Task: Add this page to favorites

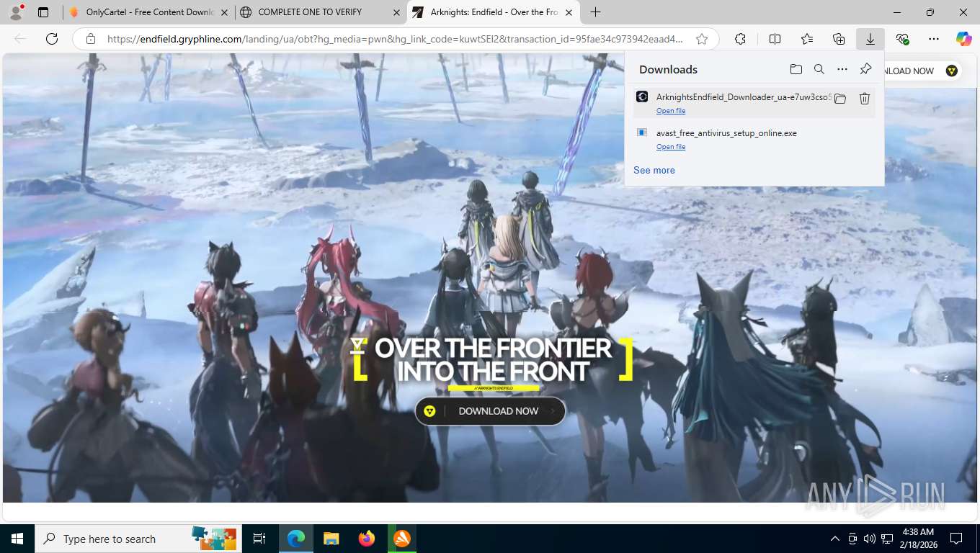Action: (702, 39)
